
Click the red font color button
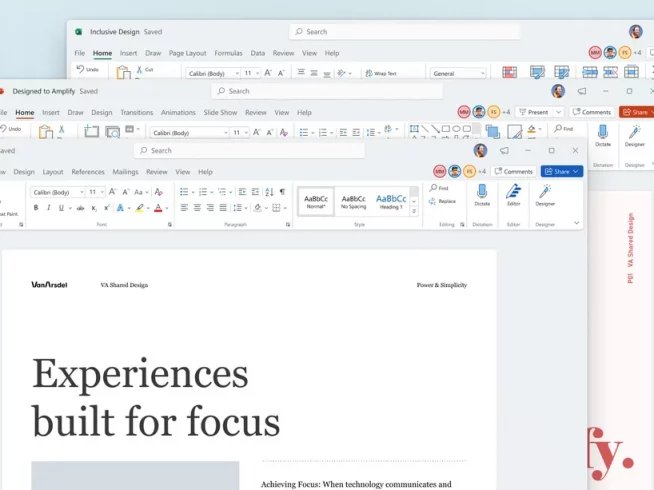pos(158,208)
